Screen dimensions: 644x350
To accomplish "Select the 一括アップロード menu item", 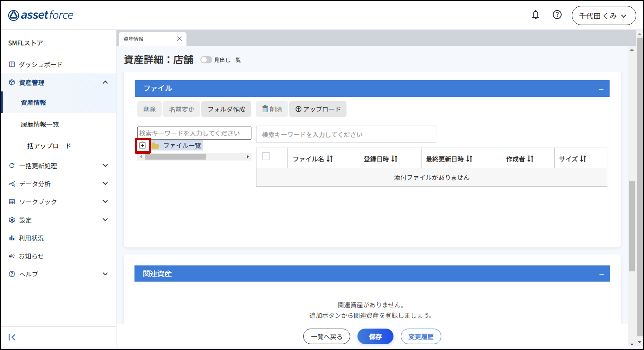I will click(46, 146).
